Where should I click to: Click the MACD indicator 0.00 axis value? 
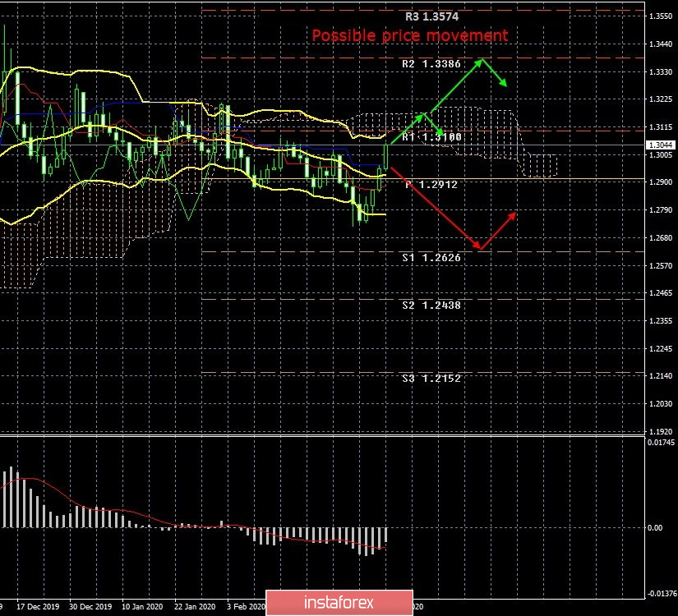click(x=654, y=528)
